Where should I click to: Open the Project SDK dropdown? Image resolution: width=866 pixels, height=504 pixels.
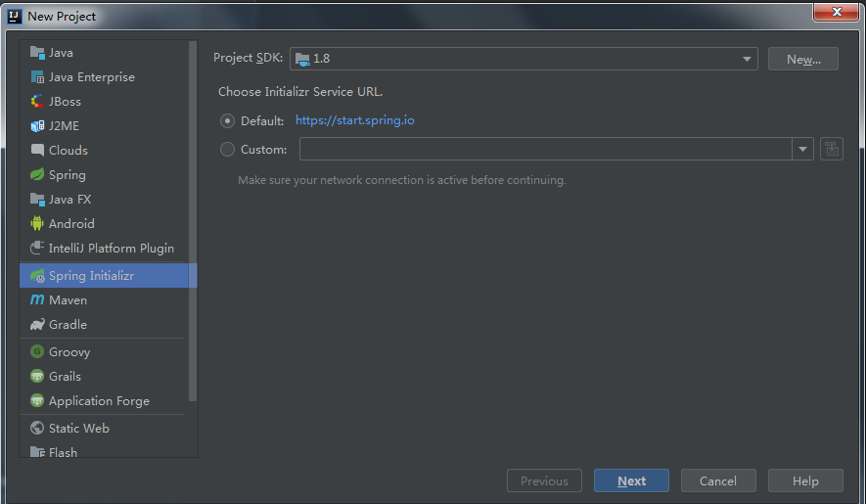click(524, 59)
